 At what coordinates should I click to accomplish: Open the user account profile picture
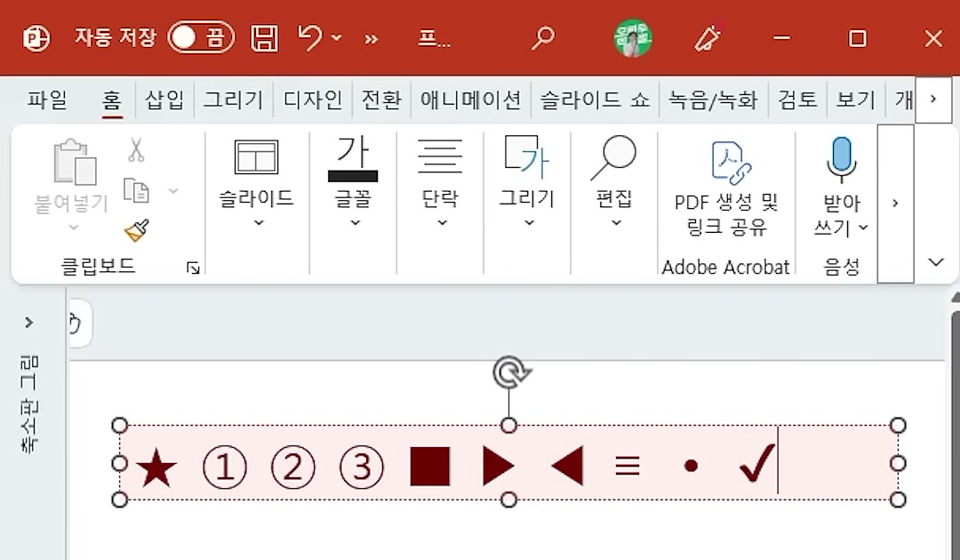[x=633, y=38]
